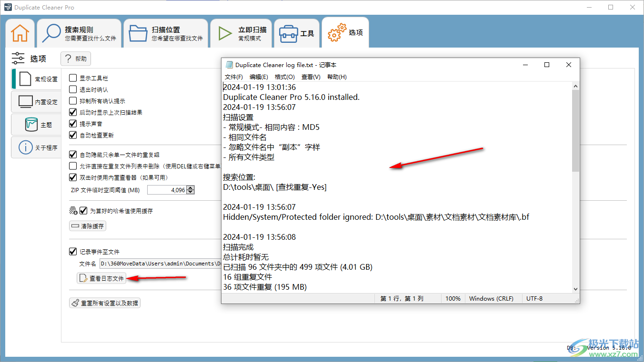The image size is (644, 362).
Task: Disable 自动检查更新 checkbox
Action: (73, 135)
